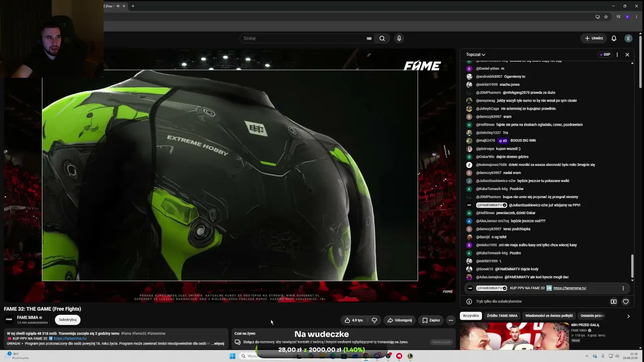Open the Chrome three-dot menu
The image size is (644, 362).
click(x=636, y=17)
